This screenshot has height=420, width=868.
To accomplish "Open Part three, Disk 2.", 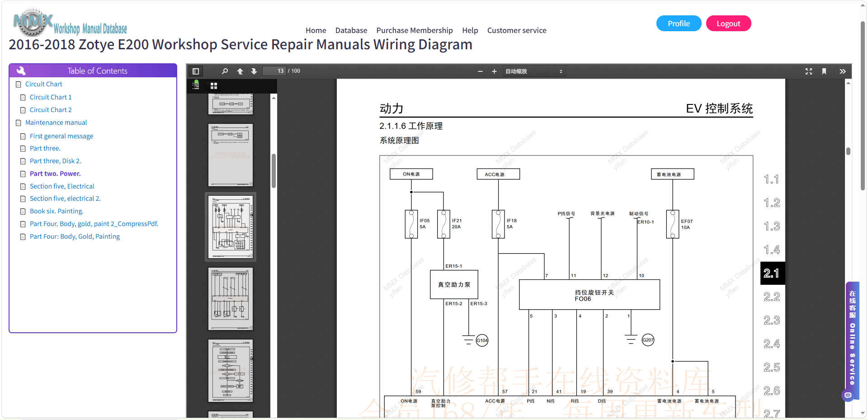I will point(56,161).
